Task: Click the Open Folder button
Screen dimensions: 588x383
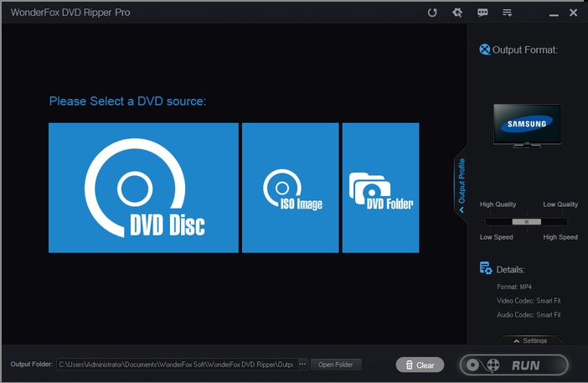Action: tap(336, 365)
